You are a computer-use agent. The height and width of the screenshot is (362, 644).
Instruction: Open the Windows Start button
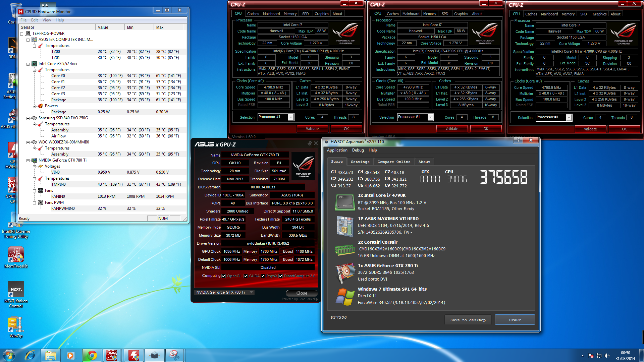(9, 355)
